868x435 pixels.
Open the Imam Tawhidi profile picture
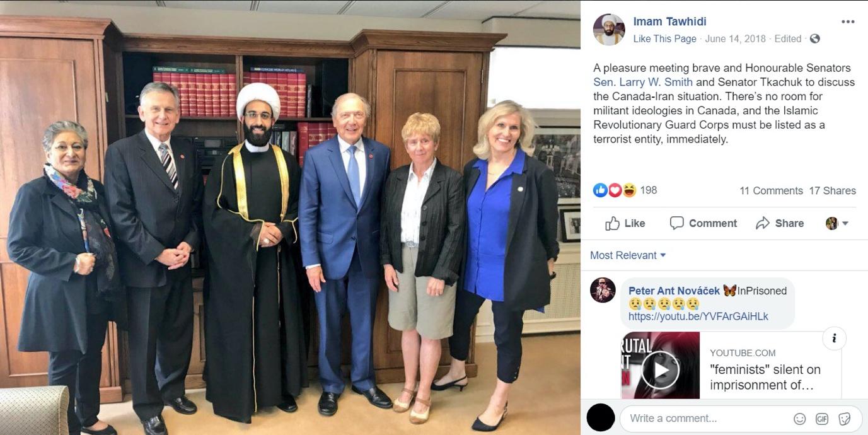point(609,30)
